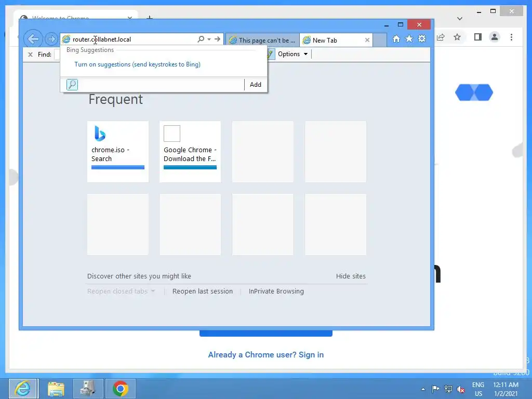Screen dimensions: 532x399
Task: Maximize Internet Explorer window
Action: 401,25
